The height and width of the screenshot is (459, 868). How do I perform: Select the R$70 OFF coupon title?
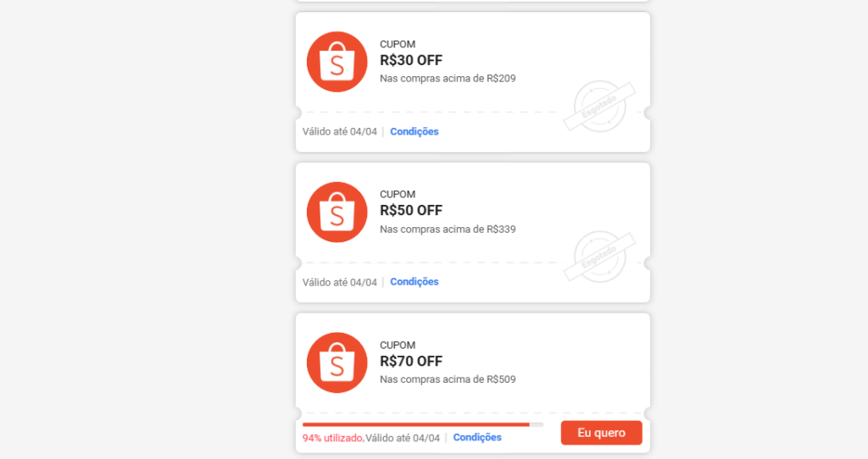point(411,361)
